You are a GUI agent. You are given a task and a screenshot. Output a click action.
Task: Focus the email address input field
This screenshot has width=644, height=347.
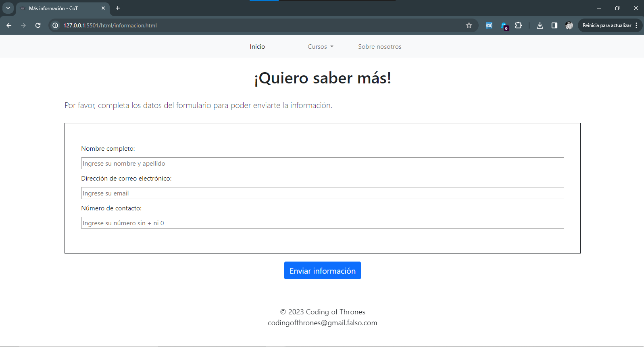pos(323,193)
